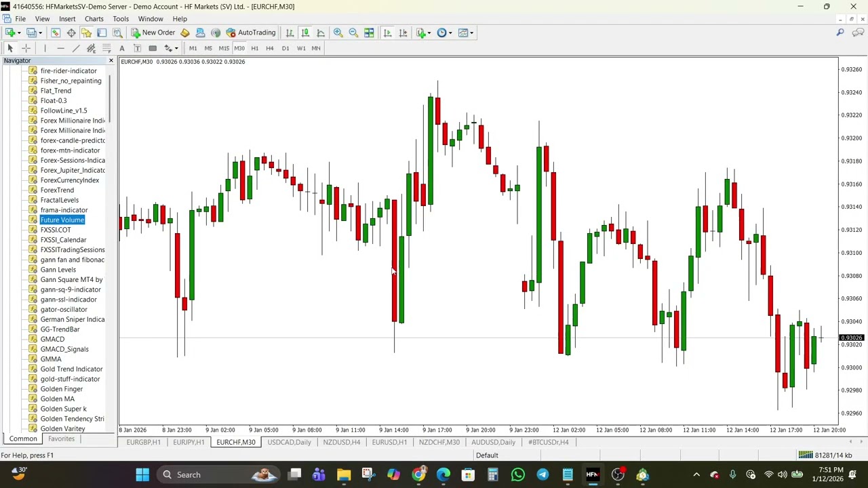Switch timeframe to D1
868x488 pixels.
point(285,48)
